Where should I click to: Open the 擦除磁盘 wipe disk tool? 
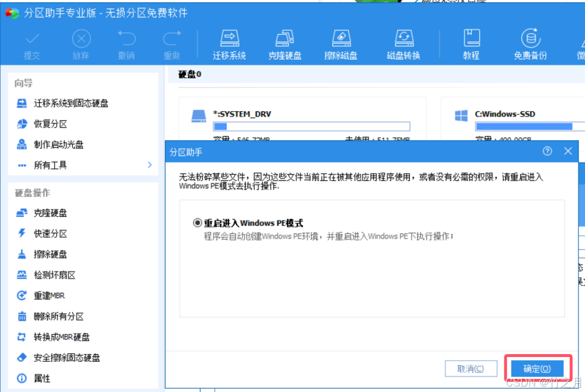click(341, 45)
